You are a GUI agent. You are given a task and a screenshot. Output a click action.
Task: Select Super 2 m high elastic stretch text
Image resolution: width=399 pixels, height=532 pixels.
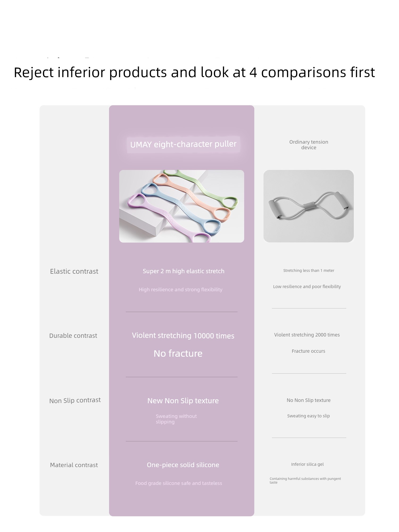(x=184, y=271)
